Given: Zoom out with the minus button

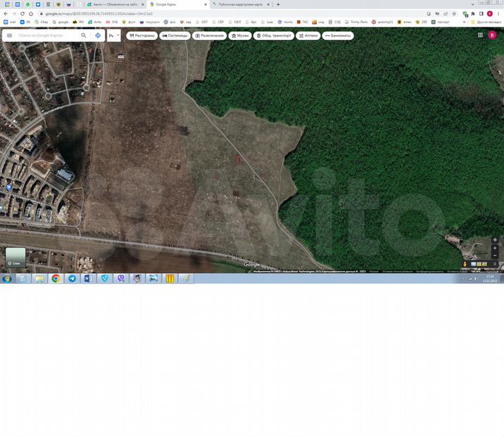Looking at the screenshot, I should (x=495, y=255).
